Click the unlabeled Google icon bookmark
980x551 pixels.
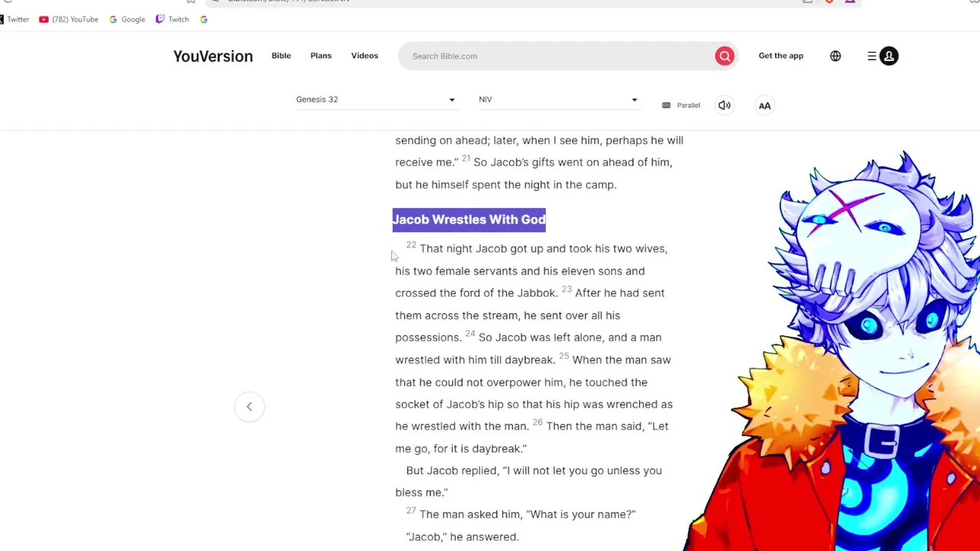[204, 19]
